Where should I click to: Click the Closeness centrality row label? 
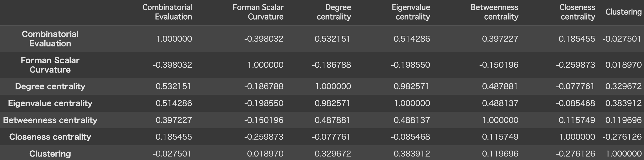(50, 137)
